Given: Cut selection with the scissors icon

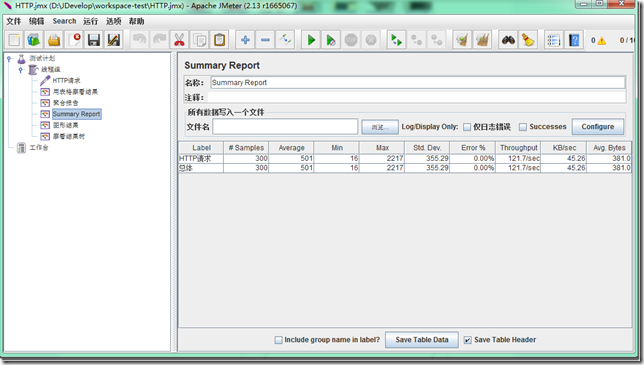Looking at the screenshot, I should click(x=179, y=40).
